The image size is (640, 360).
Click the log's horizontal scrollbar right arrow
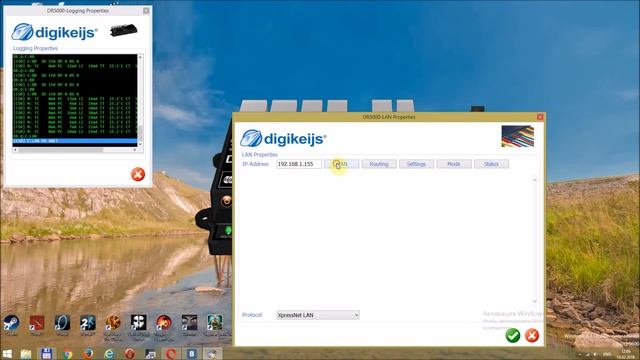tap(135, 150)
